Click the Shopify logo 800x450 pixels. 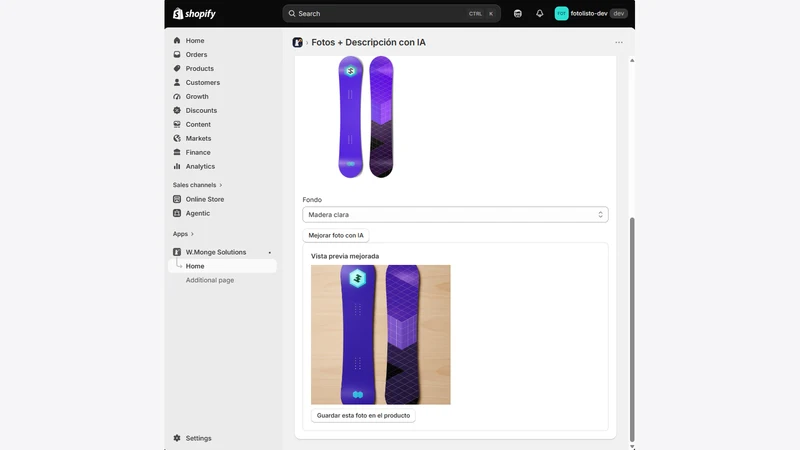point(194,14)
